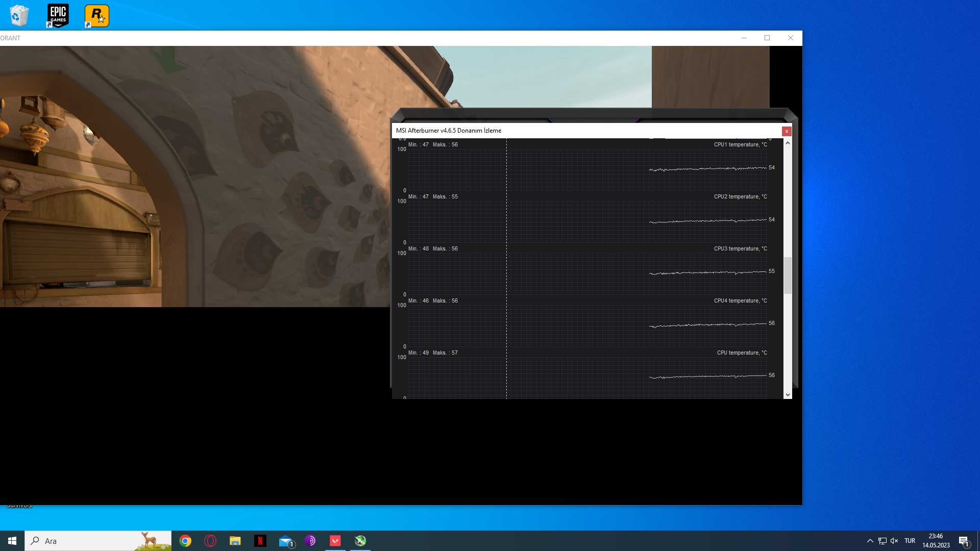Open Opera GX from the taskbar
The height and width of the screenshot is (551, 980).
pos(210,541)
